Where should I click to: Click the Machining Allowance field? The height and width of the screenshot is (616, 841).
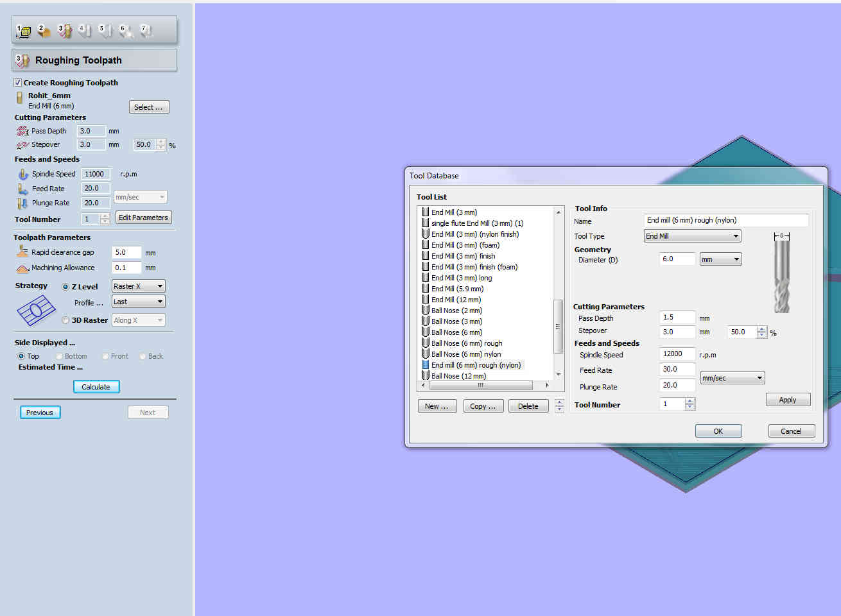[126, 268]
